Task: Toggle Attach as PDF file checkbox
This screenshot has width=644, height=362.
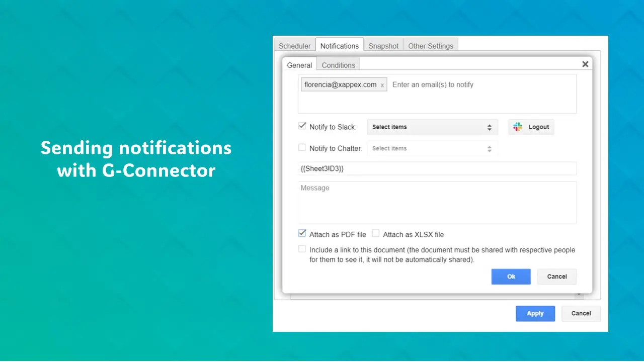Action: tap(302, 234)
